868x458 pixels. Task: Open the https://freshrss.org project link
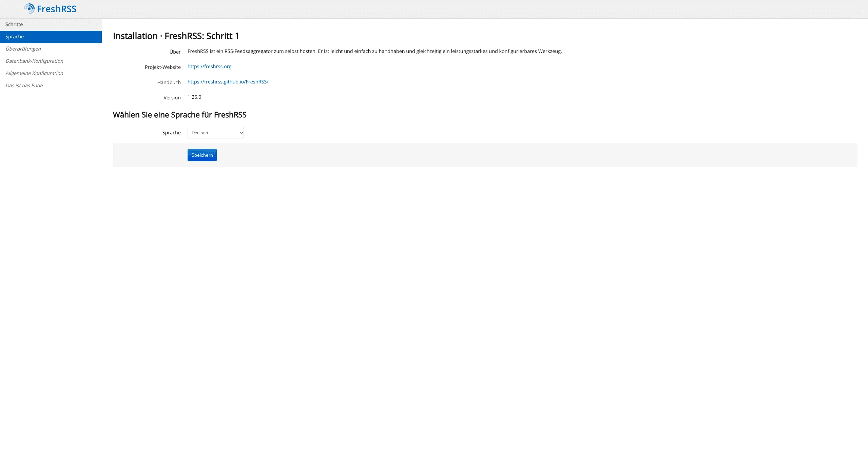point(209,66)
